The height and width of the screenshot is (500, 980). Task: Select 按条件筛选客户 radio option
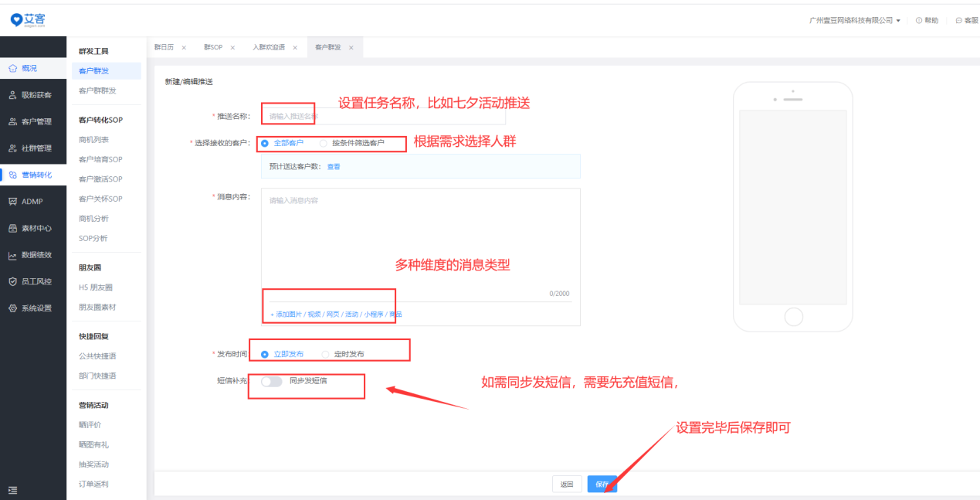point(324,143)
